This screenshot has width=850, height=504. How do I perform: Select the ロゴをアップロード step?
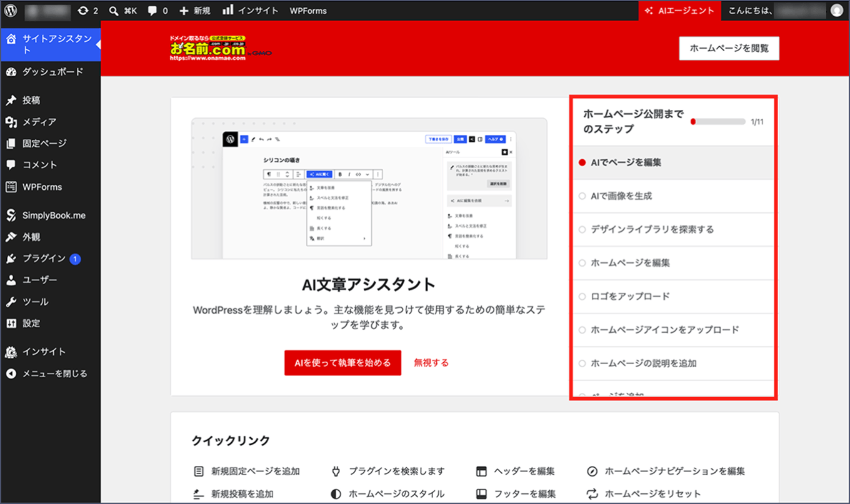click(x=674, y=297)
